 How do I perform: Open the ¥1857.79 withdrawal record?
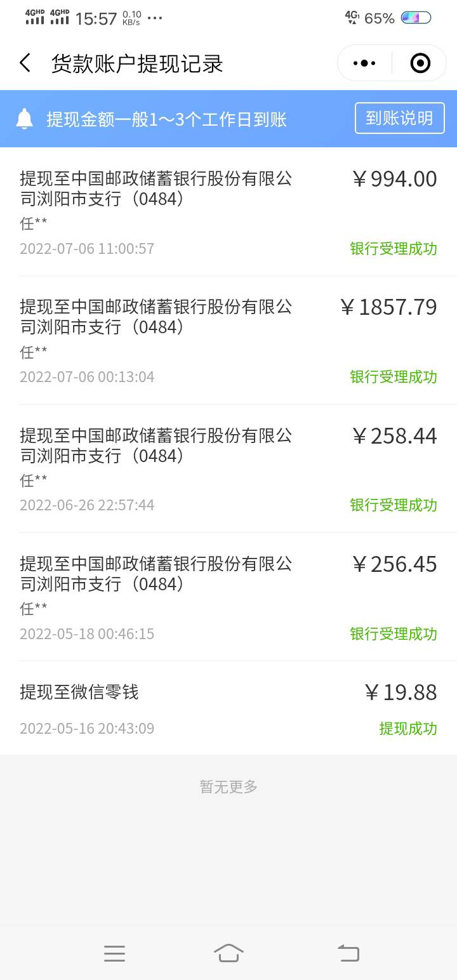pos(228,340)
